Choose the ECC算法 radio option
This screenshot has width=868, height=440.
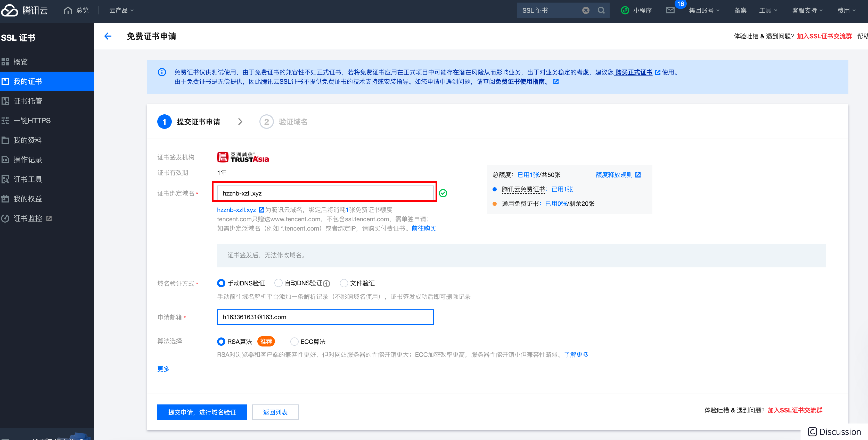294,341
